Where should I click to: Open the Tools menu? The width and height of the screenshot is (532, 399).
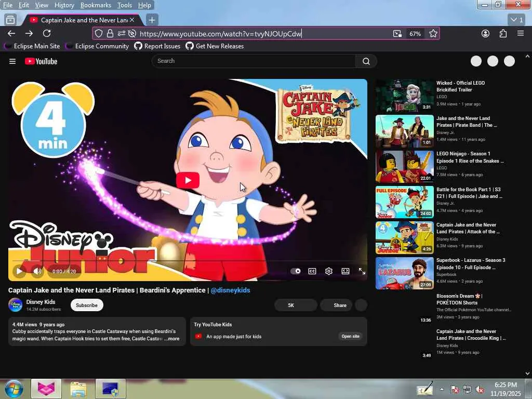click(x=125, y=5)
